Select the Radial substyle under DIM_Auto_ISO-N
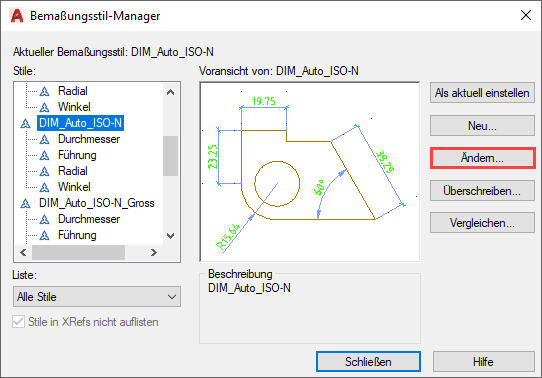 tap(73, 171)
